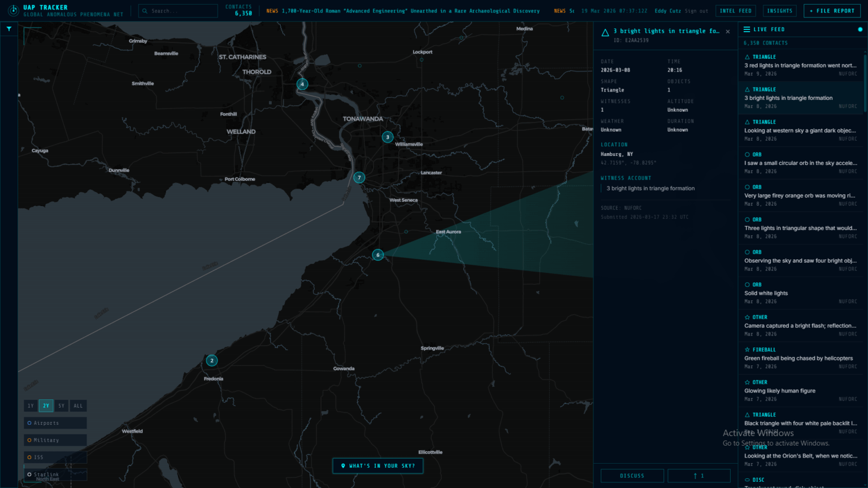Click the FIREBALL icon beside the green fireball report
The width and height of the screenshot is (868, 488).
click(747, 349)
